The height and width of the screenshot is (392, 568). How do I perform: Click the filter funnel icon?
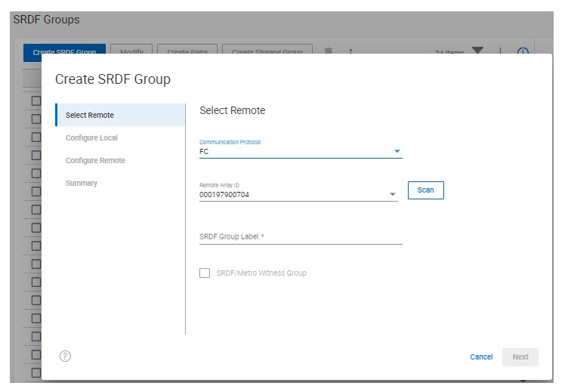477,51
